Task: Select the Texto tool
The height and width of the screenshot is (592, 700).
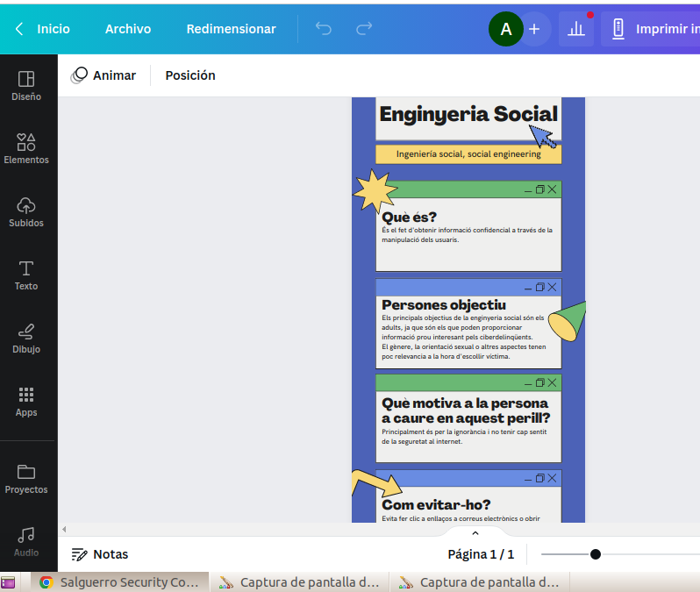Action: pyautogui.click(x=26, y=275)
